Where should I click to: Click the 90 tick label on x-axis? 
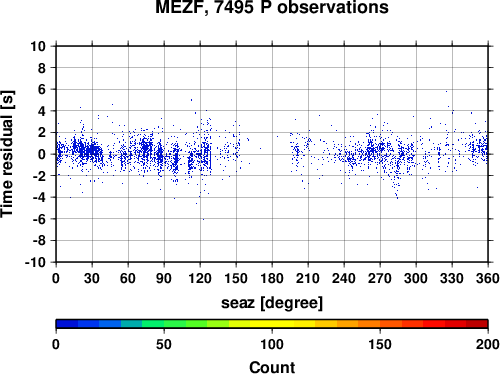[164, 278]
